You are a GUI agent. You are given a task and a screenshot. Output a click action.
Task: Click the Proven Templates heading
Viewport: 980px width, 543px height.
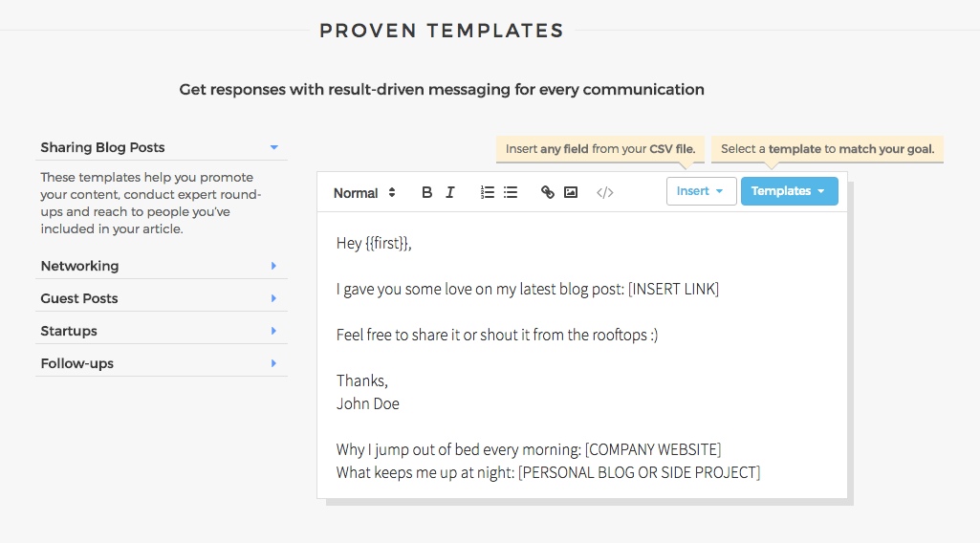442,31
